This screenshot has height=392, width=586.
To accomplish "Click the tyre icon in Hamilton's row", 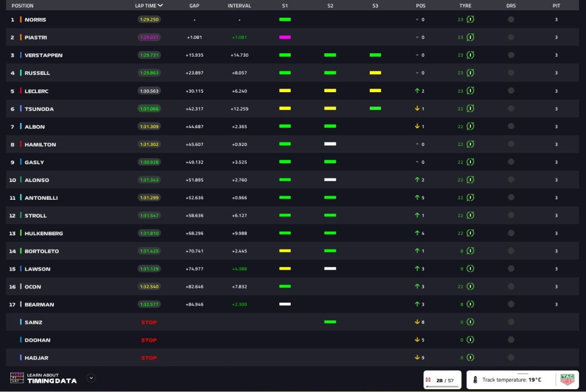I will 470,144.
